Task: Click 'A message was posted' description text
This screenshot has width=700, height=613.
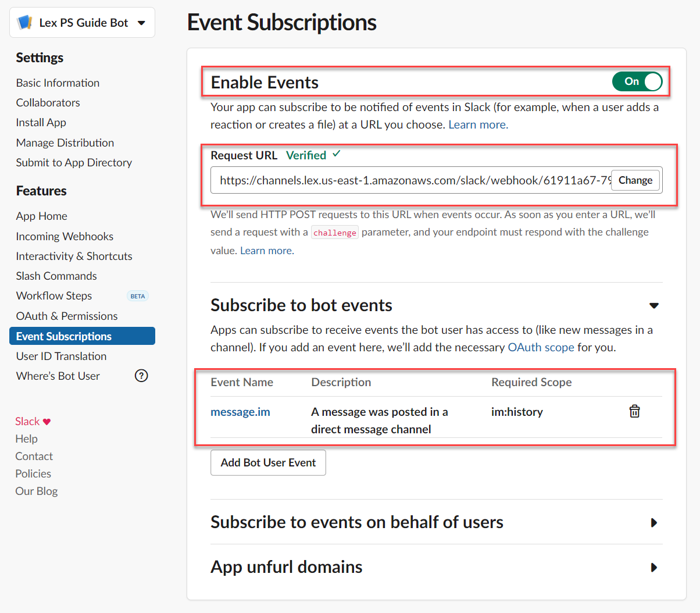Action: tap(379, 420)
